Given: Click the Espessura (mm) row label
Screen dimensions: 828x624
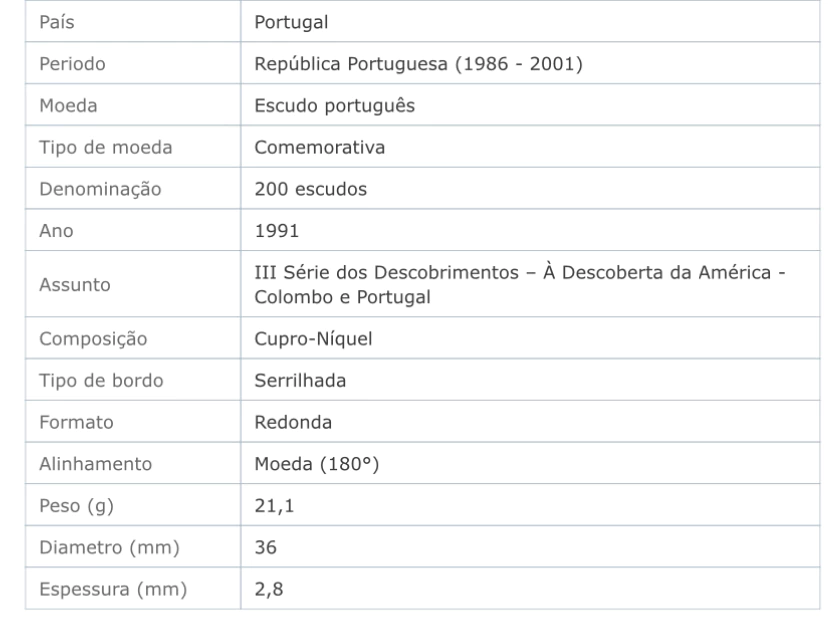Looking at the screenshot, I should pos(113,589).
